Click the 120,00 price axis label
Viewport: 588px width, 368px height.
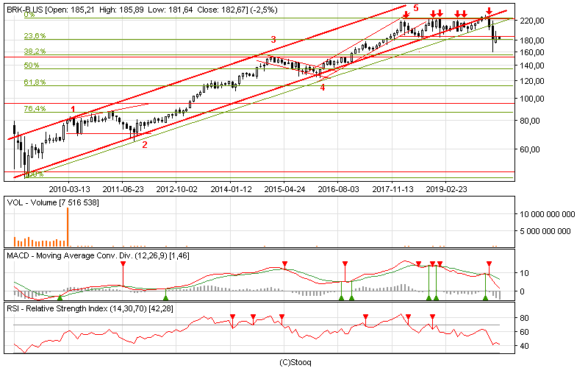(531, 81)
